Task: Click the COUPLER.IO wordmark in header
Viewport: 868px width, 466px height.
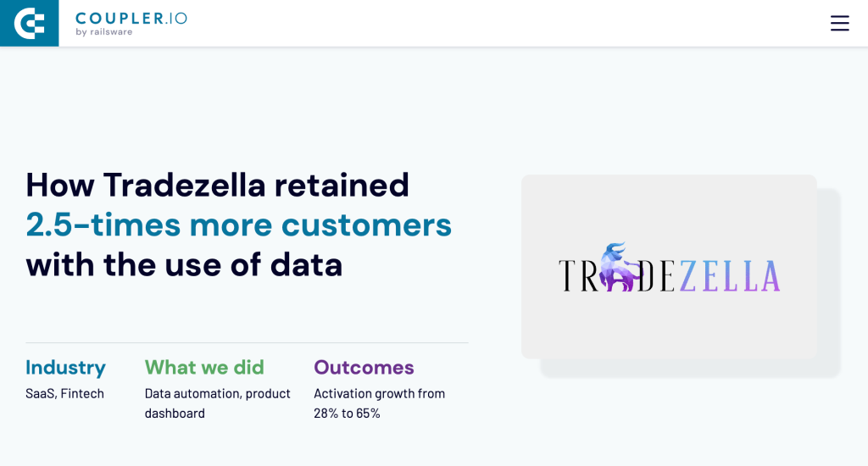Action: (x=131, y=18)
